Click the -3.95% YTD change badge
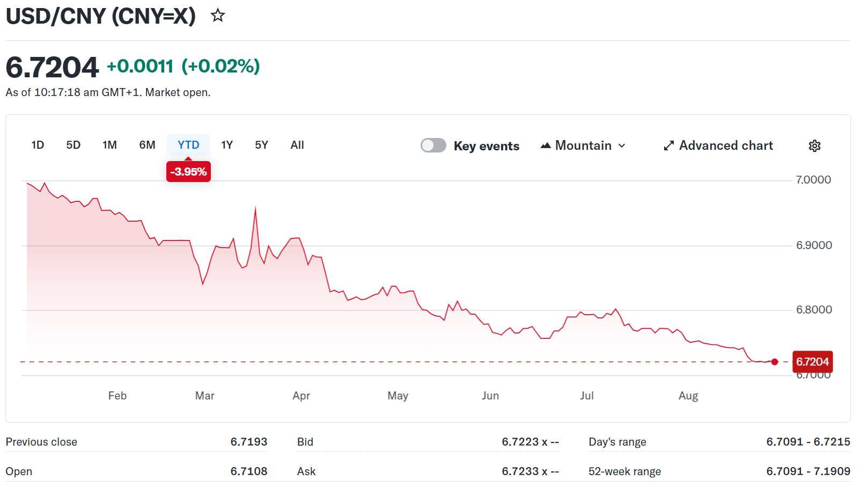868x487 pixels. (x=188, y=172)
